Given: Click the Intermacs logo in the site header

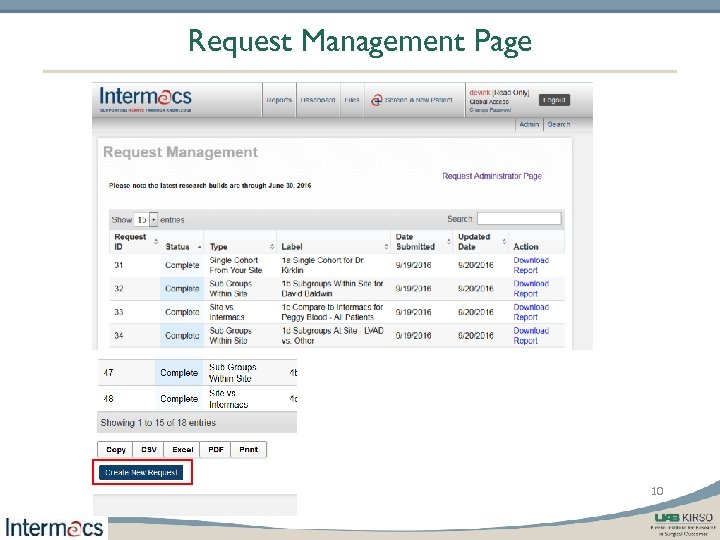Looking at the screenshot, I should [x=146, y=99].
